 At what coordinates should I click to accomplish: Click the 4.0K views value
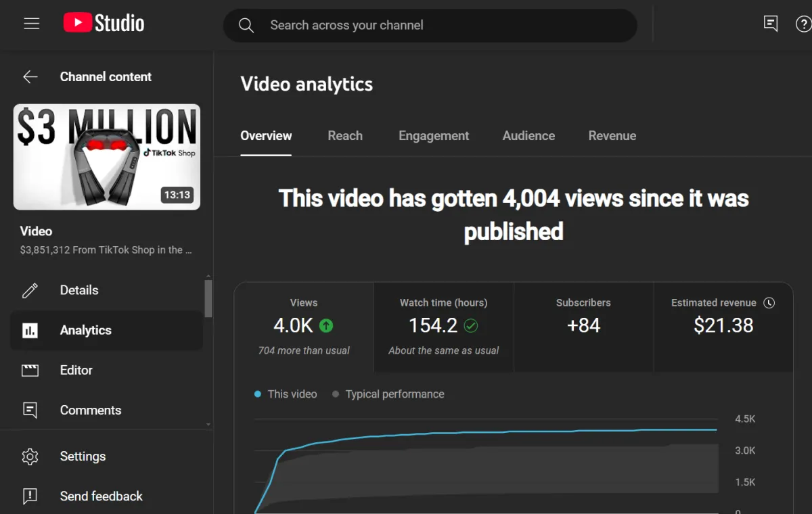pos(293,326)
